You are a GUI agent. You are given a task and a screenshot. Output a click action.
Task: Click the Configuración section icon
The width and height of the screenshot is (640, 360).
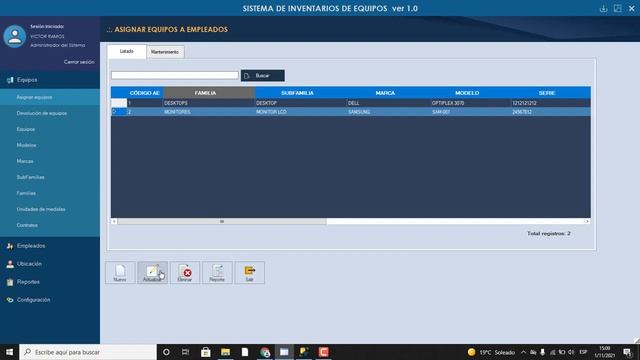tap(10, 300)
